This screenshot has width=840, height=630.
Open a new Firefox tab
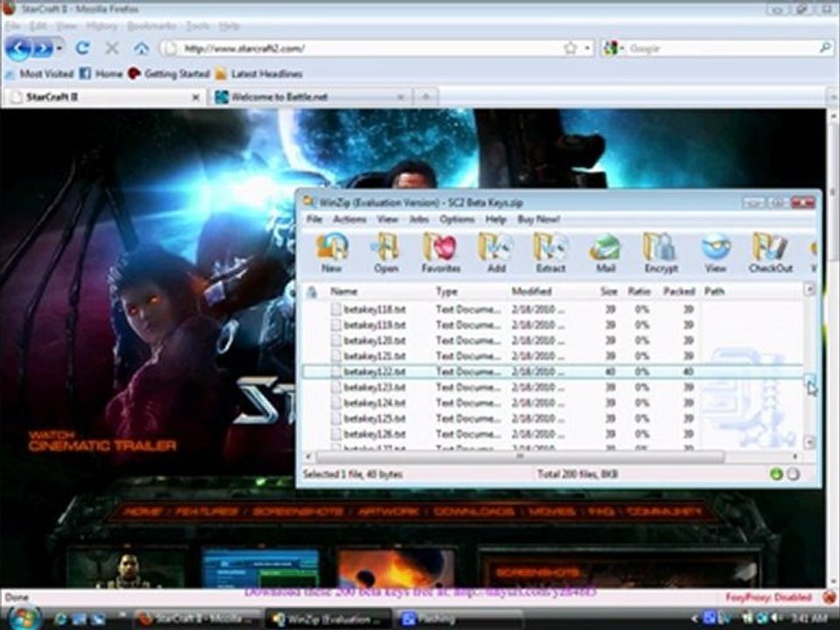(x=426, y=97)
